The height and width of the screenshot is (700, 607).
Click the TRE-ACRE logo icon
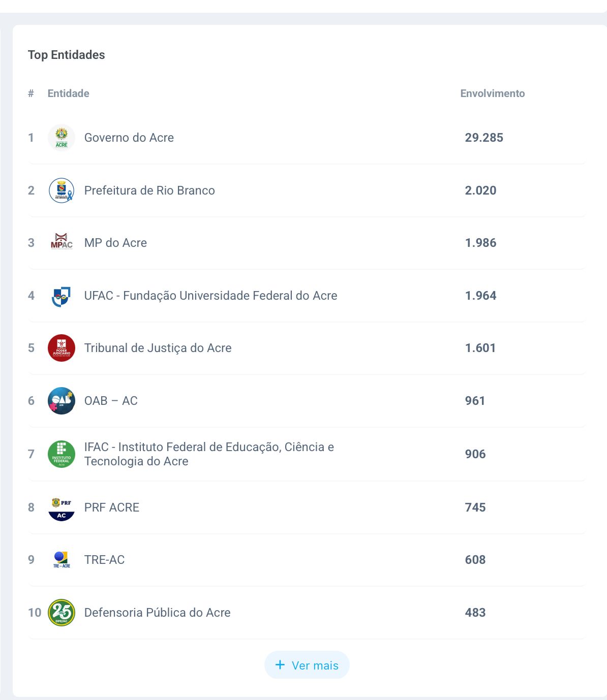(62, 560)
